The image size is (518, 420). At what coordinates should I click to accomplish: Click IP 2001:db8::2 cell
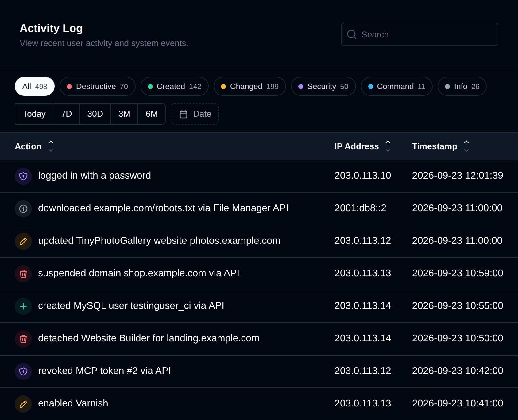[x=360, y=208]
